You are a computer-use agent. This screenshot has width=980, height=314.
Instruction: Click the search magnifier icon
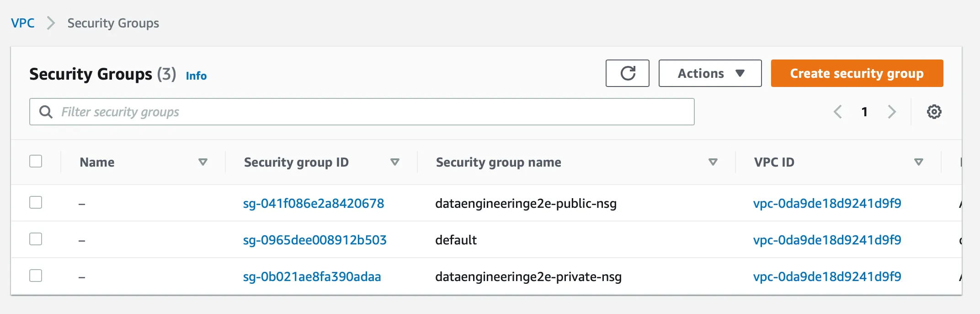click(46, 112)
